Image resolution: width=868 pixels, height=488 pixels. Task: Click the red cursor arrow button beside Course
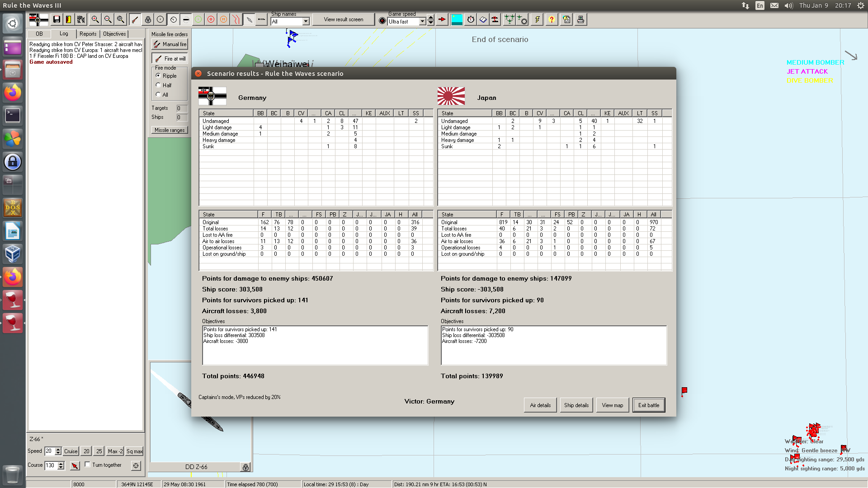[75, 465]
